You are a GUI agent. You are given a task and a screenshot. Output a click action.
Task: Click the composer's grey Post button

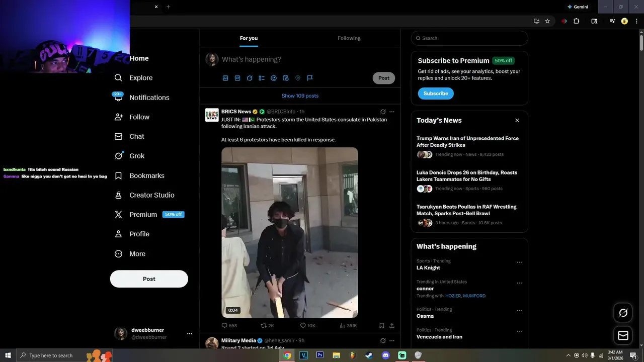click(384, 78)
